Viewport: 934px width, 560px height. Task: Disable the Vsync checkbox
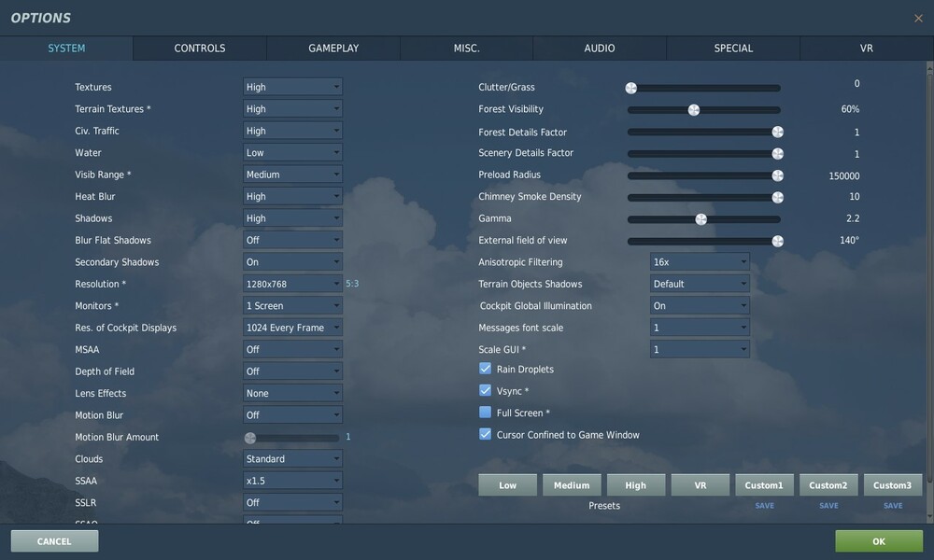tap(485, 390)
